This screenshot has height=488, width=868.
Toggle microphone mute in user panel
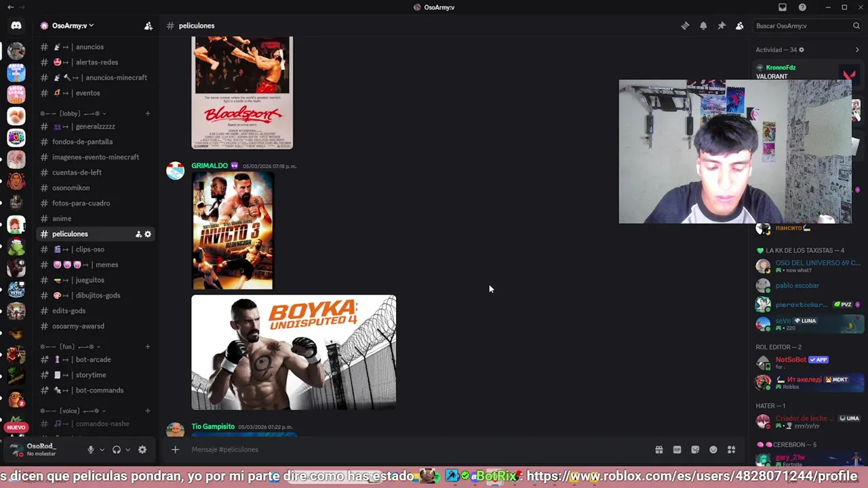(x=90, y=449)
